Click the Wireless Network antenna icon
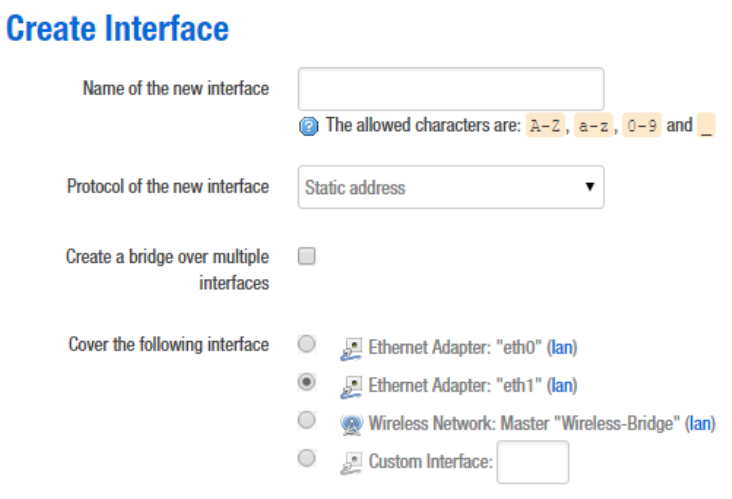 pyautogui.click(x=351, y=423)
